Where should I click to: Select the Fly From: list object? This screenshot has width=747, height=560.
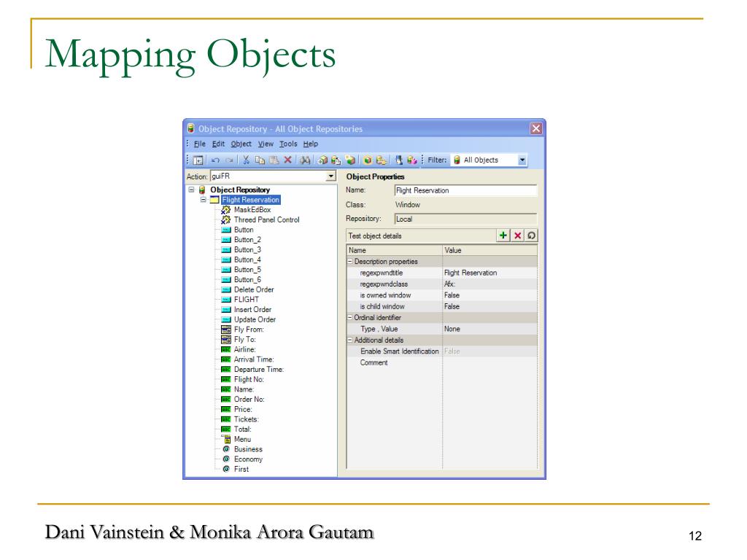coord(249,330)
